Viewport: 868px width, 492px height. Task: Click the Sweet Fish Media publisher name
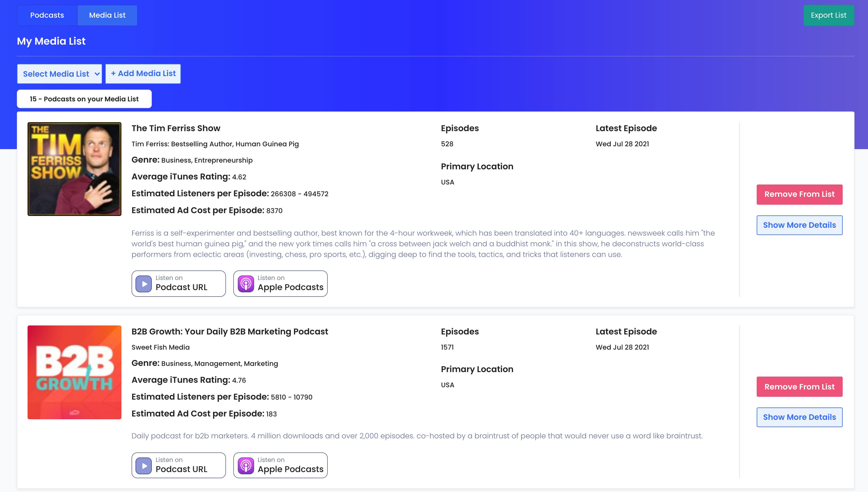pyautogui.click(x=161, y=347)
